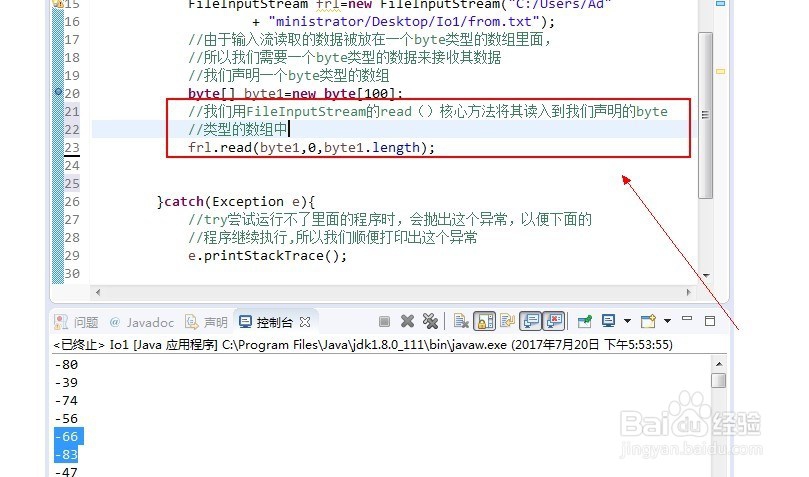Toggle Word Wrap in the console

coord(507,321)
